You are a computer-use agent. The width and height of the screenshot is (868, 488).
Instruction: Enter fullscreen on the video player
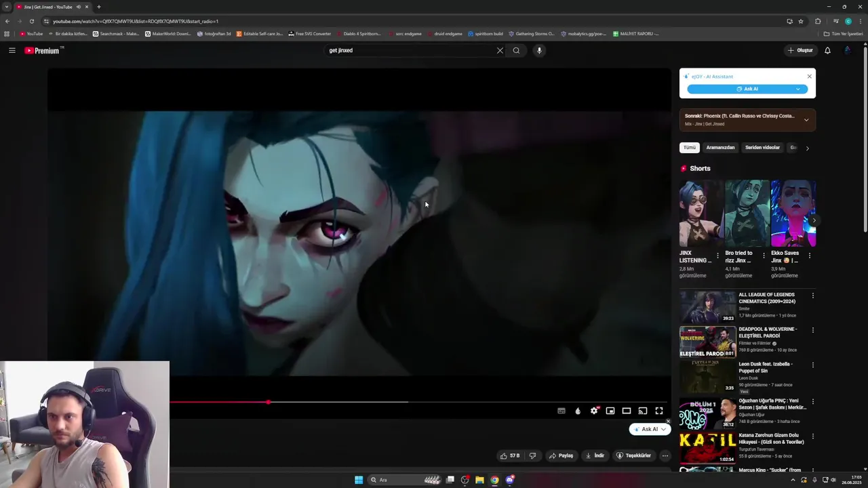[x=659, y=411]
